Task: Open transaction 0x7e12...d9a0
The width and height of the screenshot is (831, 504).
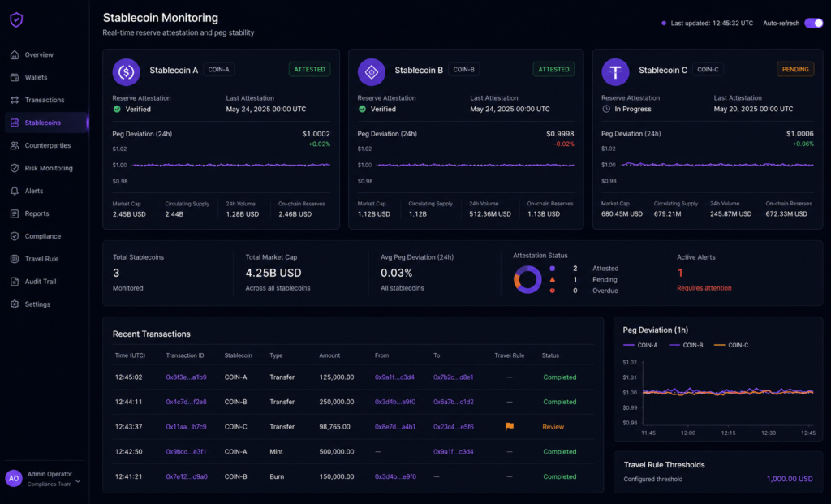Action: [187, 476]
